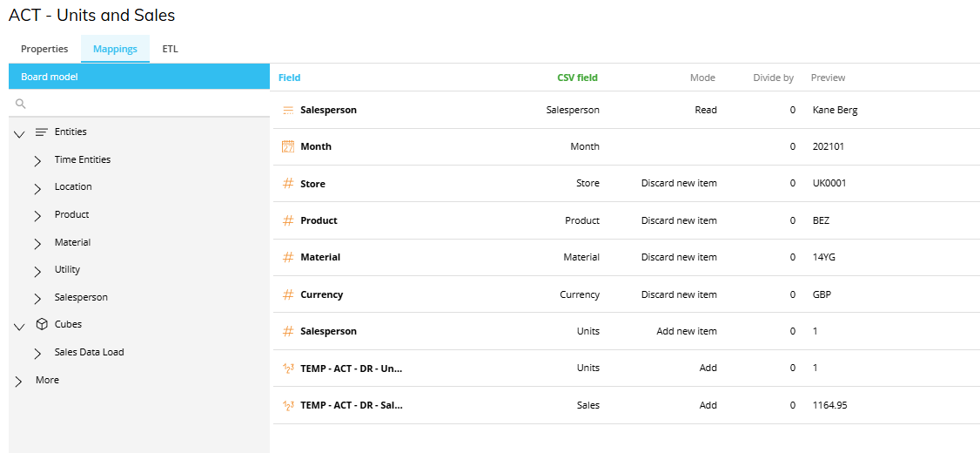
Task: Change Discard new item mode for Material
Action: tap(679, 257)
